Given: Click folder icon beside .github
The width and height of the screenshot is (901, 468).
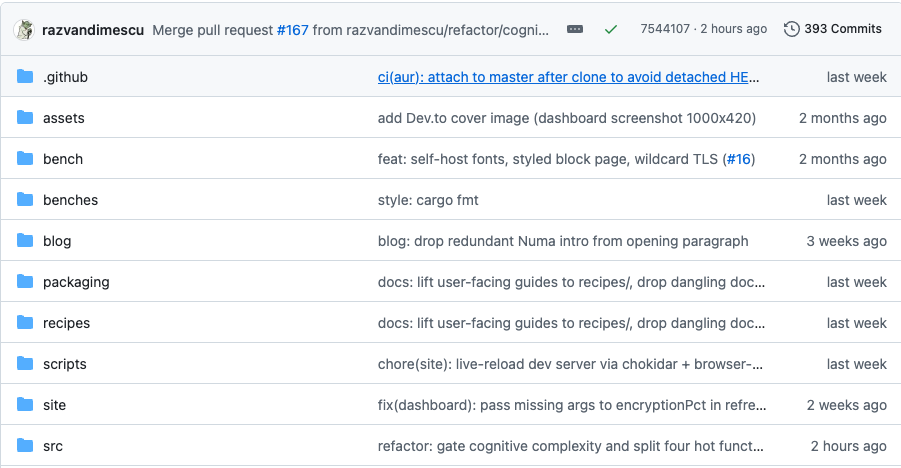Looking at the screenshot, I should click(25, 76).
